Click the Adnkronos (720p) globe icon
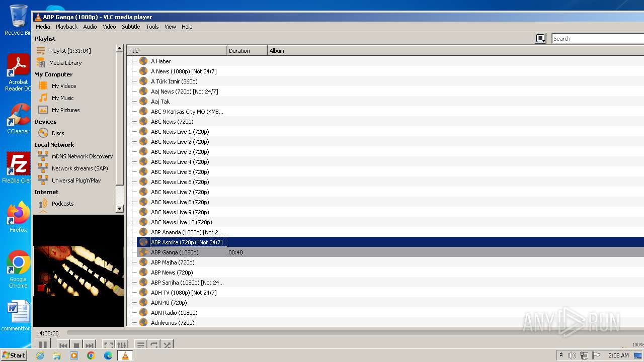 coord(143,322)
